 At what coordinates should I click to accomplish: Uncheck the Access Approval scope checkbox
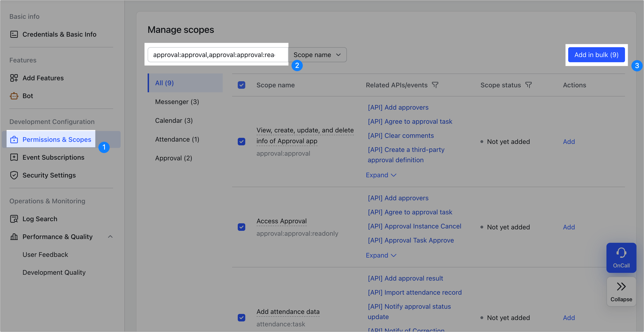241,227
